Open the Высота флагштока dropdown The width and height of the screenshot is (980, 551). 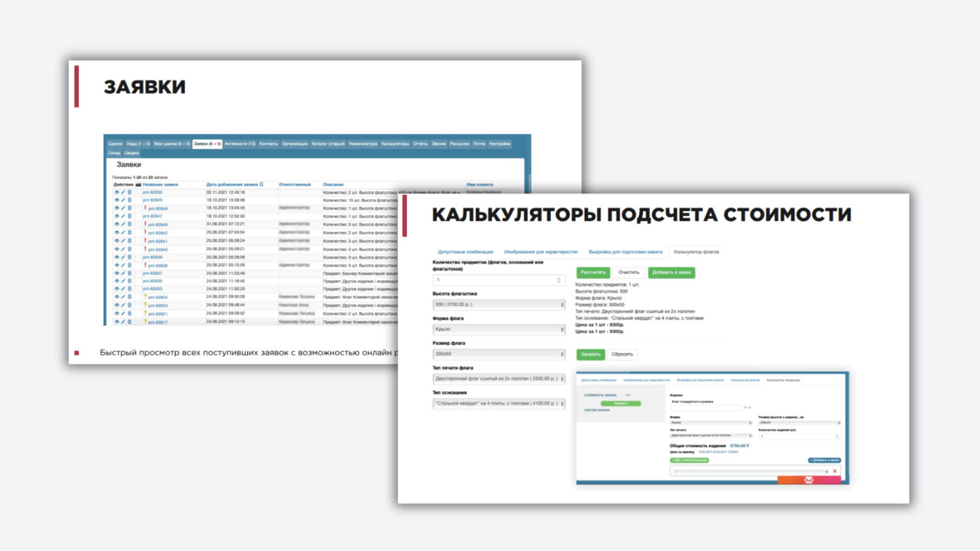click(x=499, y=305)
